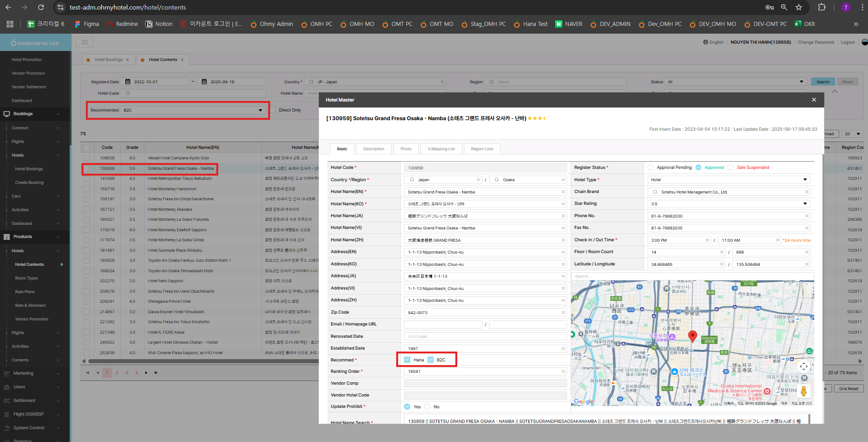Click the map Street View pegman icon
The image size is (868, 442).
click(x=804, y=391)
